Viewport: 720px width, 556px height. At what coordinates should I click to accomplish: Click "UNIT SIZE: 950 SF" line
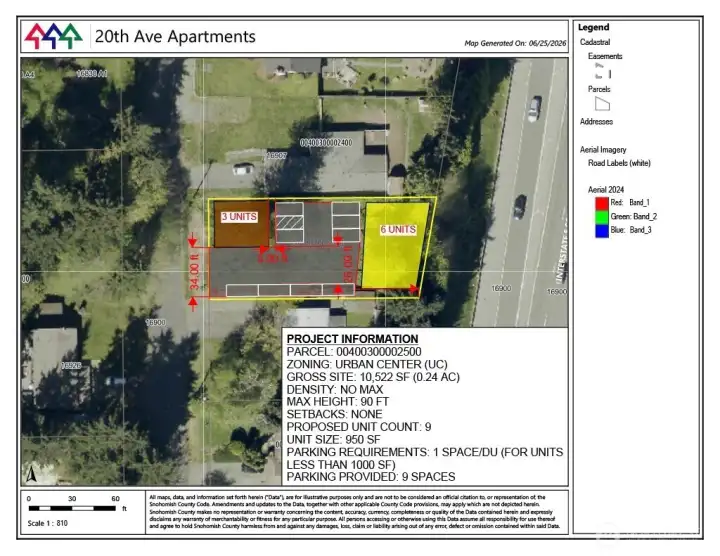(x=333, y=439)
